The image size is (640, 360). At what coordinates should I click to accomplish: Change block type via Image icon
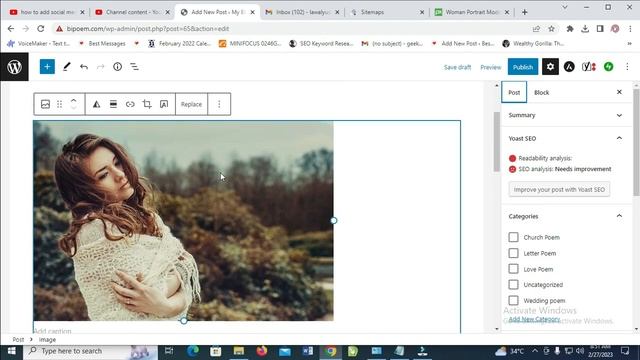(45, 104)
